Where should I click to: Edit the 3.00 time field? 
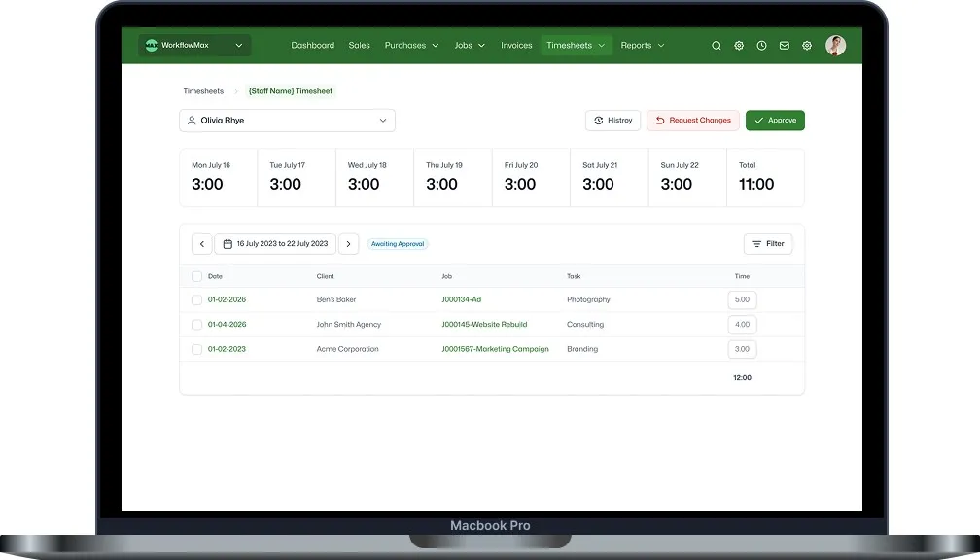point(742,349)
